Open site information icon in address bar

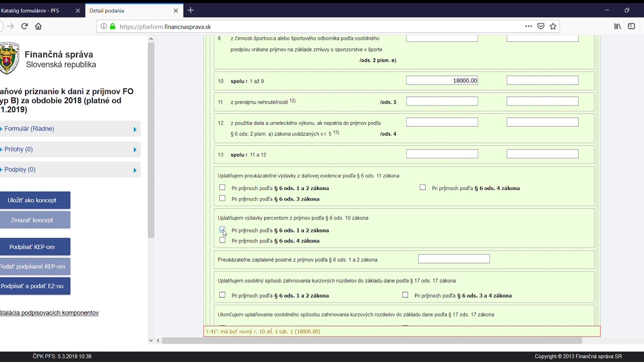pyautogui.click(x=104, y=27)
